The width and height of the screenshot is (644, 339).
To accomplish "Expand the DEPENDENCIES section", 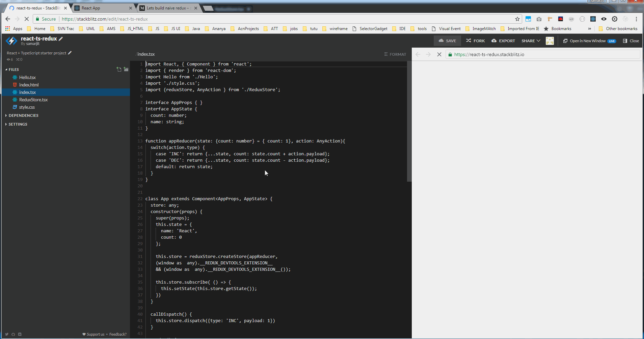I will coord(22,115).
